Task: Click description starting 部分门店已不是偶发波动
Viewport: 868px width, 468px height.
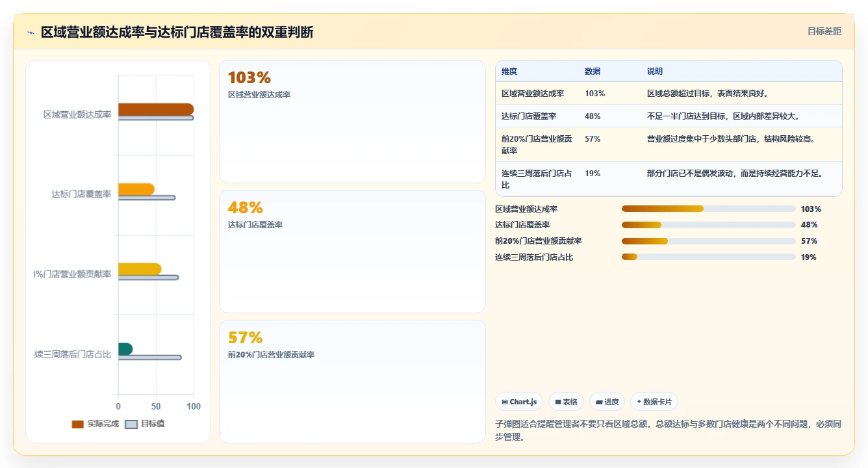Action: tap(735, 174)
